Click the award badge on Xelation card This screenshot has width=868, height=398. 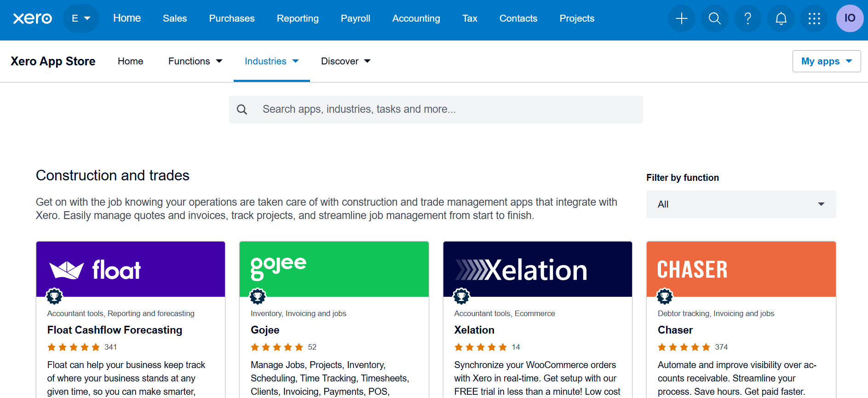pos(461,296)
